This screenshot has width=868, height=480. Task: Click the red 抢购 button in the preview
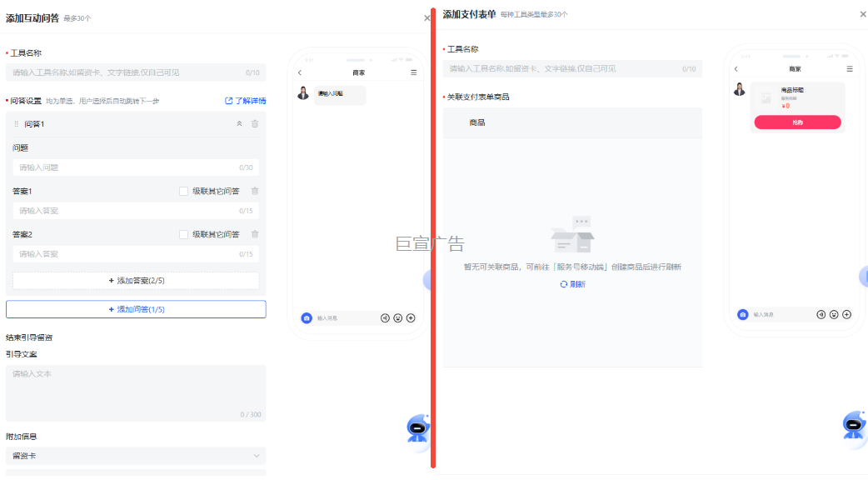796,122
